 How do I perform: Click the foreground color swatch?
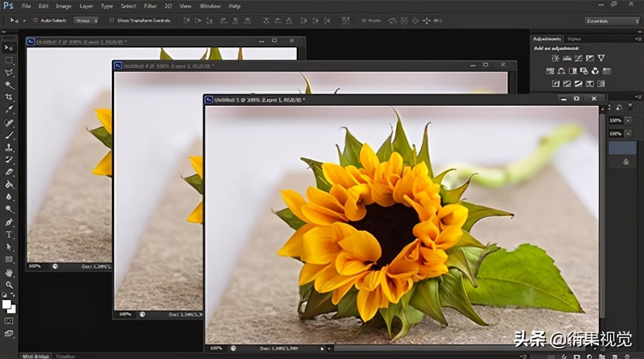(6, 304)
